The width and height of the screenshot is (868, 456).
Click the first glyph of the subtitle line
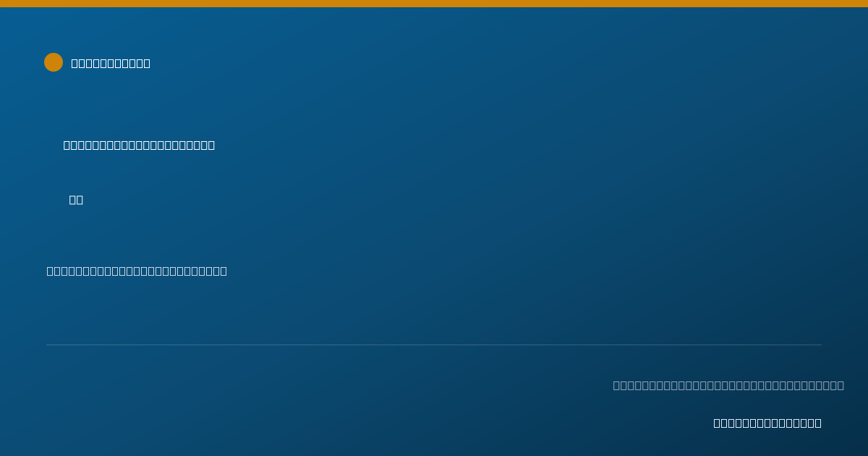pyautogui.click(x=50, y=271)
